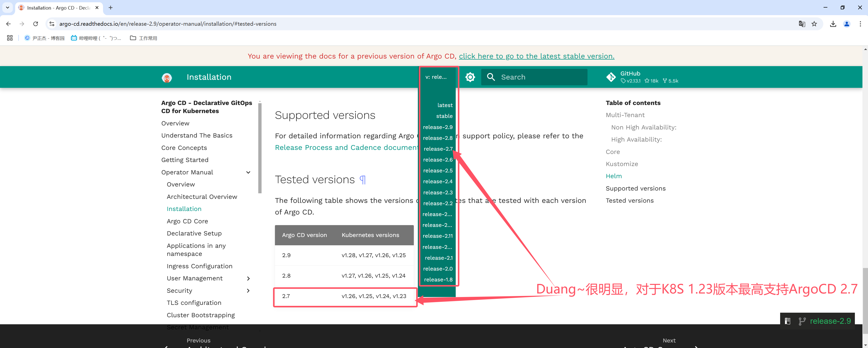Image resolution: width=868 pixels, height=348 pixels.
Task: Open site information icon beside the URL
Action: click(x=52, y=23)
